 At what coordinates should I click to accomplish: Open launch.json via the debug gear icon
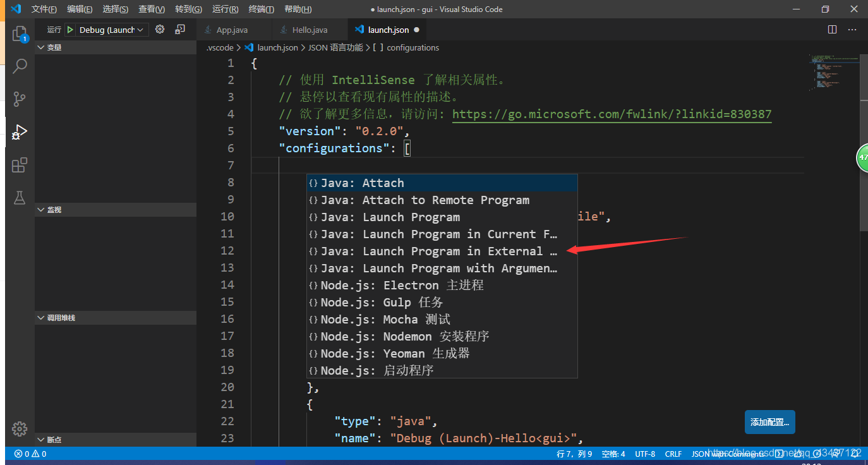(160, 29)
